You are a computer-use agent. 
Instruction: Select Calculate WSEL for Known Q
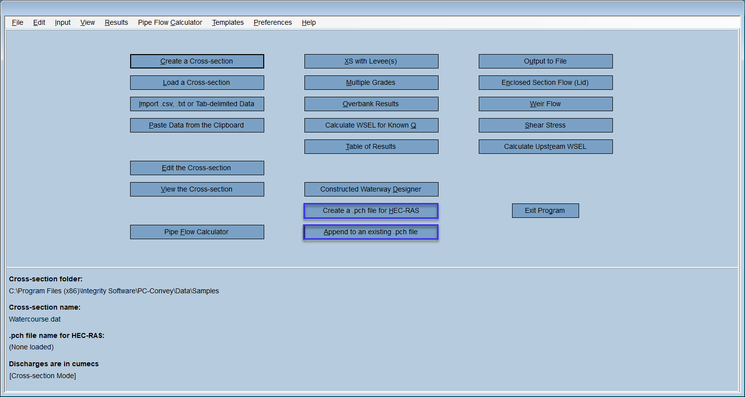[371, 125]
